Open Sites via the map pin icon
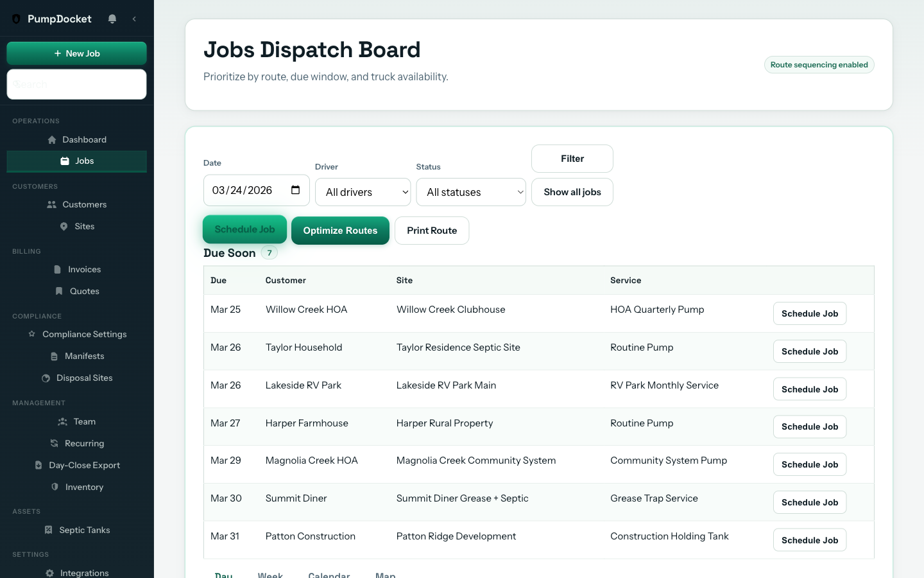Viewport: 924px width, 578px height. click(x=63, y=226)
